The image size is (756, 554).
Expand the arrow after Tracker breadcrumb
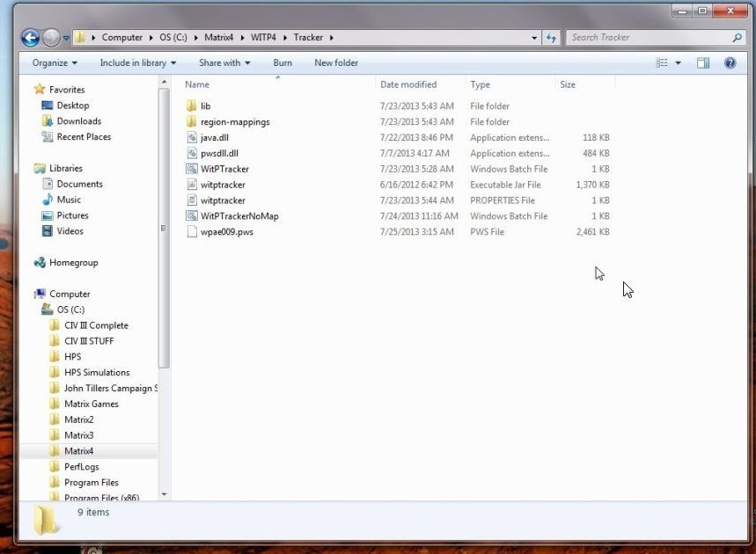[331, 38]
